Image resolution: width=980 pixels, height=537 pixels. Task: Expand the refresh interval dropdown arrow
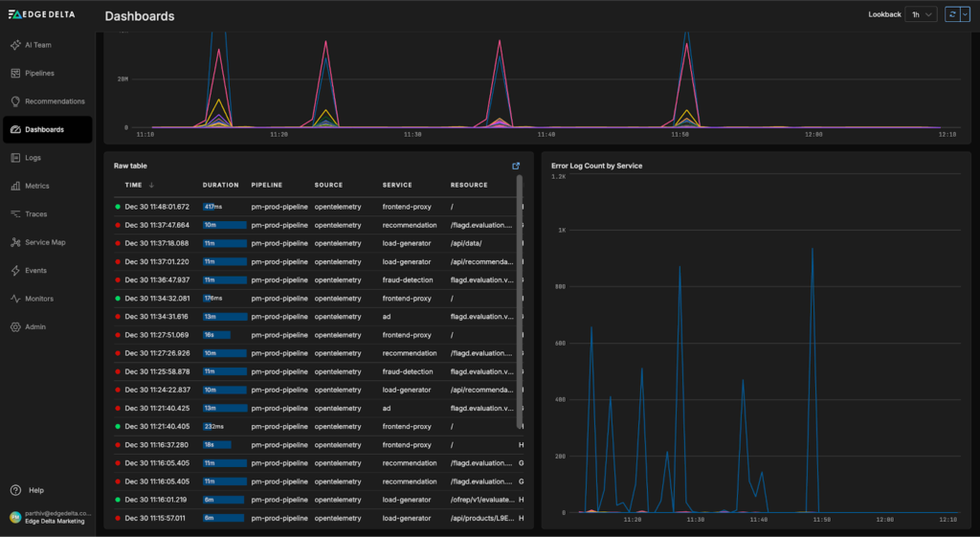(x=965, y=14)
